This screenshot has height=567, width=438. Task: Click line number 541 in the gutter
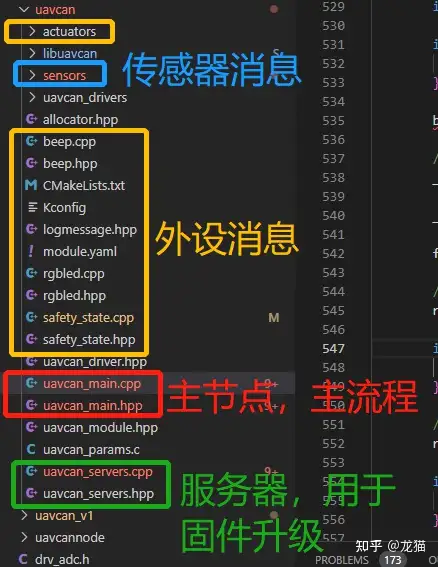click(333, 235)
